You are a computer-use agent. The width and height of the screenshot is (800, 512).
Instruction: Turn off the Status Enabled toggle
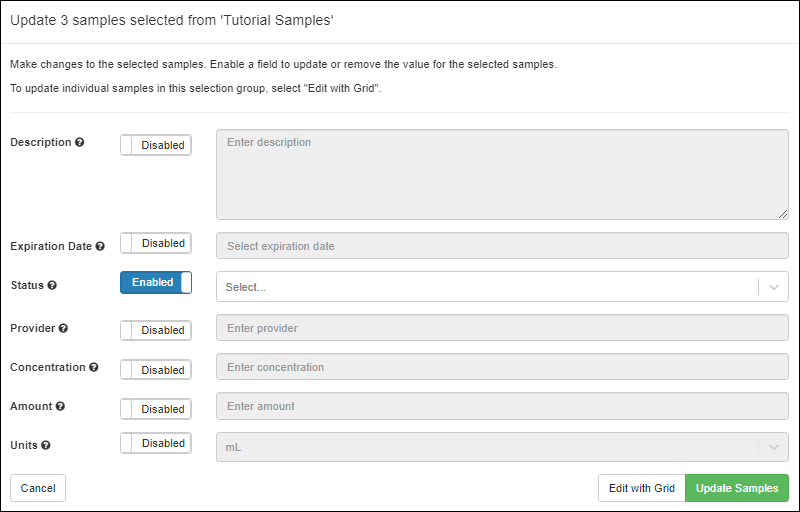coord(156,283)
